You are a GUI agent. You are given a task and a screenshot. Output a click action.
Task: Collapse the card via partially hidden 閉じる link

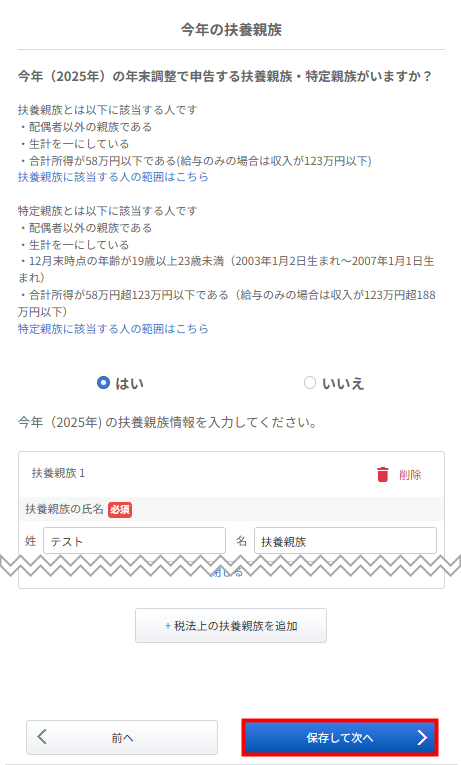(227, 572)
